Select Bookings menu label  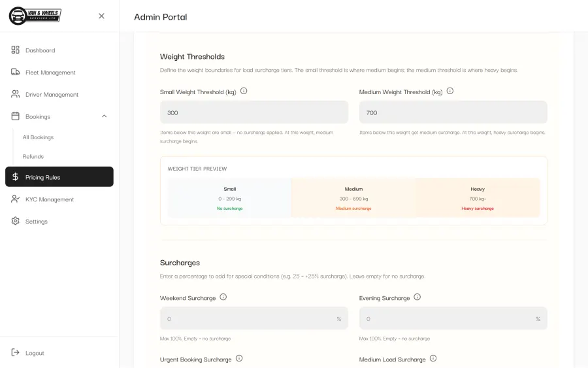coord(38,116)
